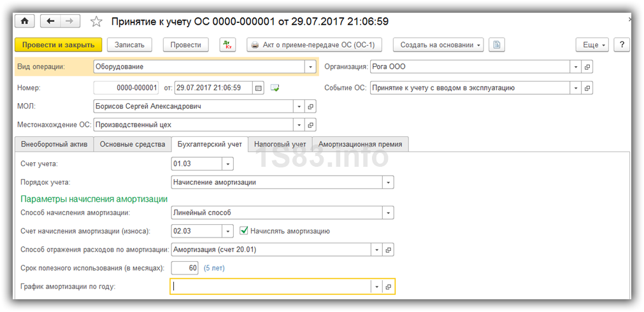This screenshot has height=312, width=644.
Task: Open calendar picker for document date
Action: [x=259, y=88]
